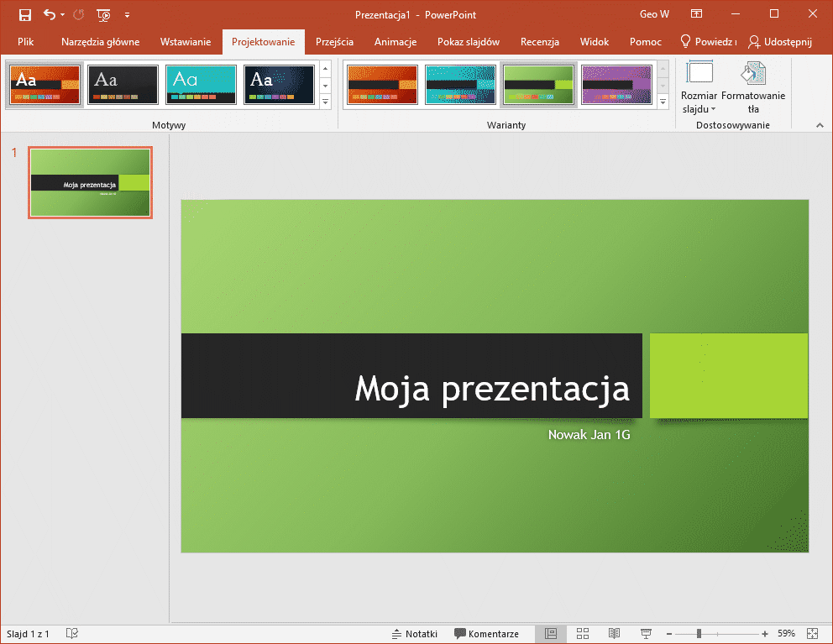Launch slideshow from the status bar icon

[646, 634]
